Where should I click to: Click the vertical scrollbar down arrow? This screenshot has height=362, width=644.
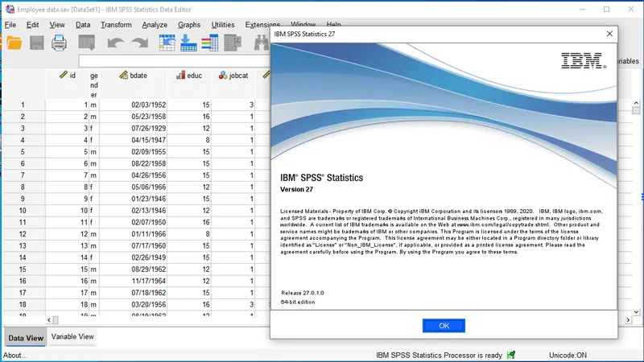point(636,312)
